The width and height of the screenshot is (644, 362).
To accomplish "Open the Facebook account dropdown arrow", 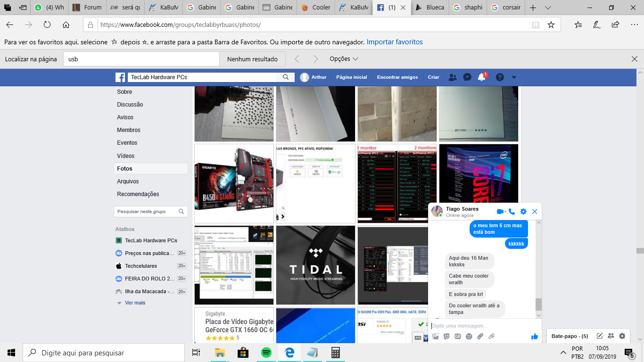I will tap(514, 77).
